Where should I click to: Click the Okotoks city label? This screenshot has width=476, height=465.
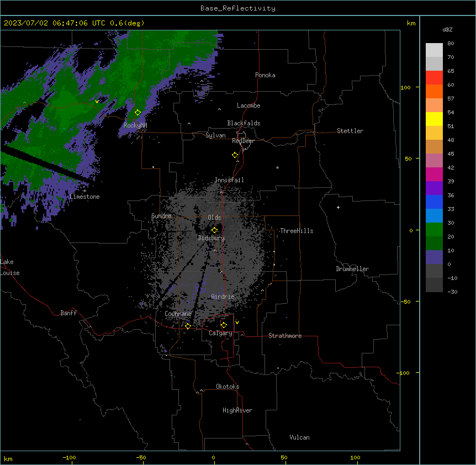tap(228, 387)
